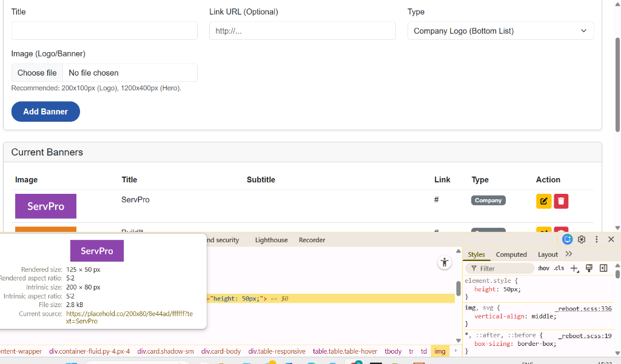This screenshot has width=621, height=364.
Task: Click the Add Banner button
Action: 45,111
